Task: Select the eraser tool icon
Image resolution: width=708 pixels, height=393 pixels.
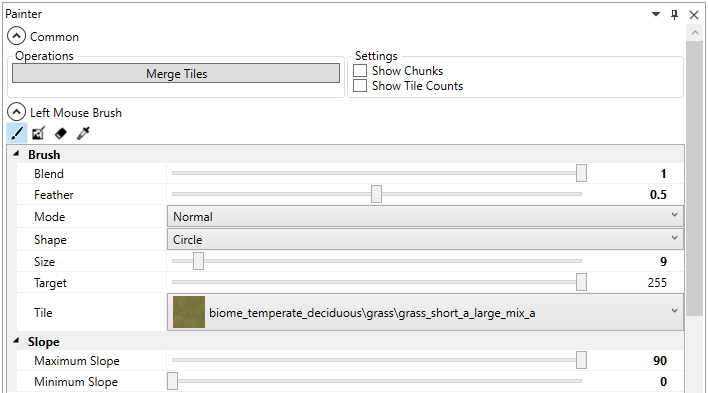Action: tap(61, 133)
